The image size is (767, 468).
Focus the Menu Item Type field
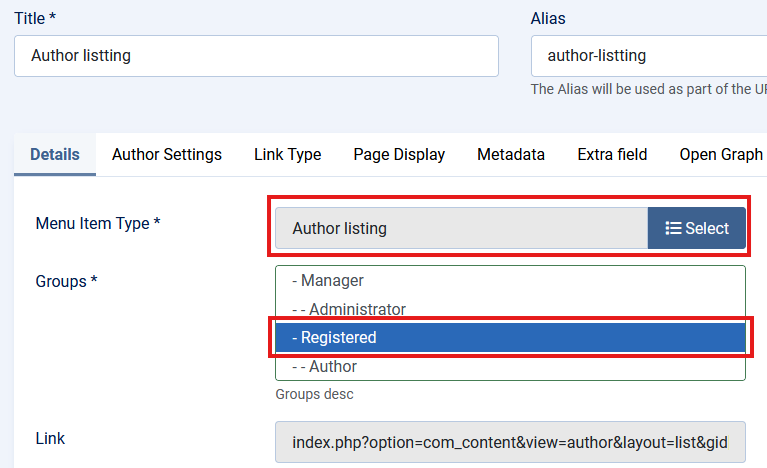[462, 228]
